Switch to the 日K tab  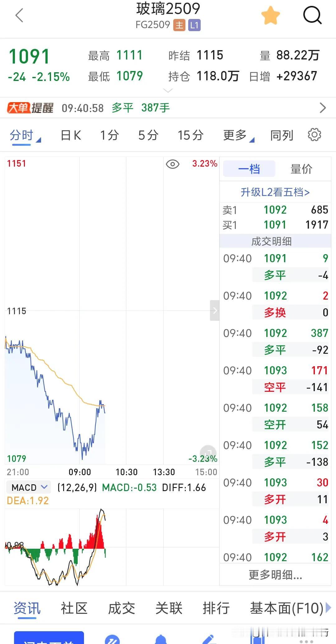tap(71, 135)
